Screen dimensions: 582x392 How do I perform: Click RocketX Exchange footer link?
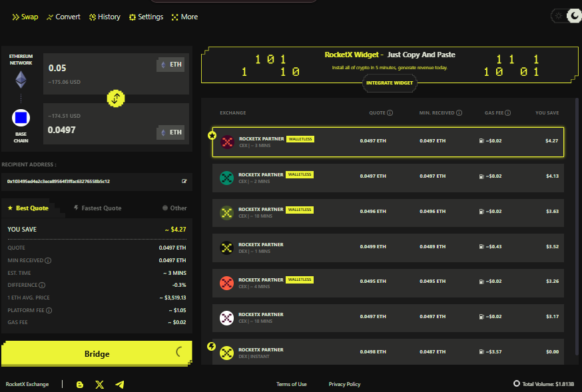(x=27, y=384)
